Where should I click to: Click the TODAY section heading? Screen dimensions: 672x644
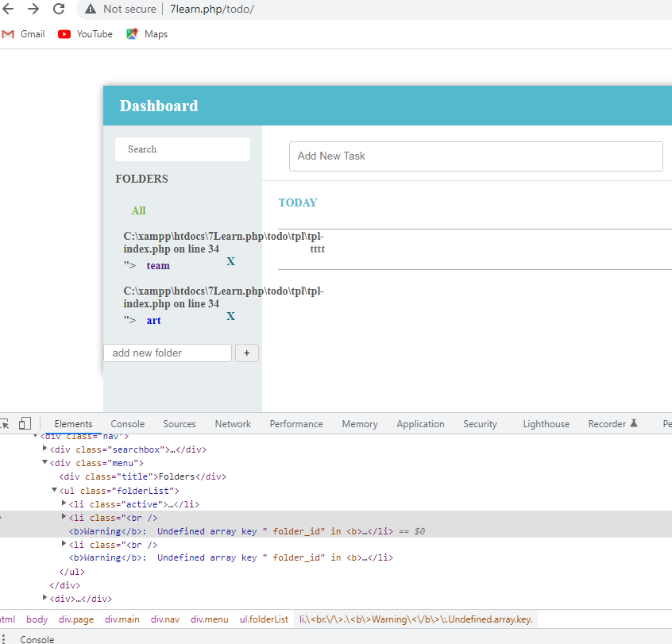tap(298, 202)
